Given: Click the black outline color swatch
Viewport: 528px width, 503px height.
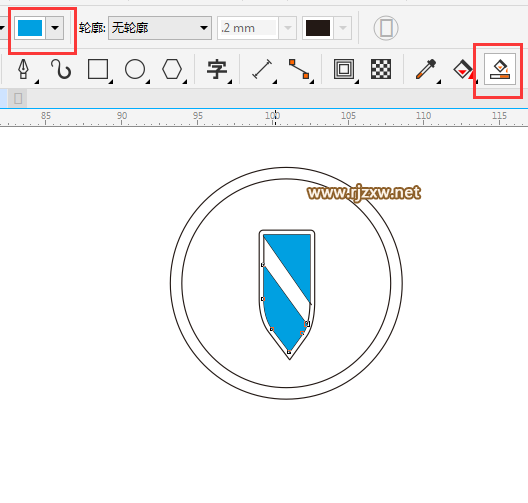Looking at the screenshot, I should (318, 28).
